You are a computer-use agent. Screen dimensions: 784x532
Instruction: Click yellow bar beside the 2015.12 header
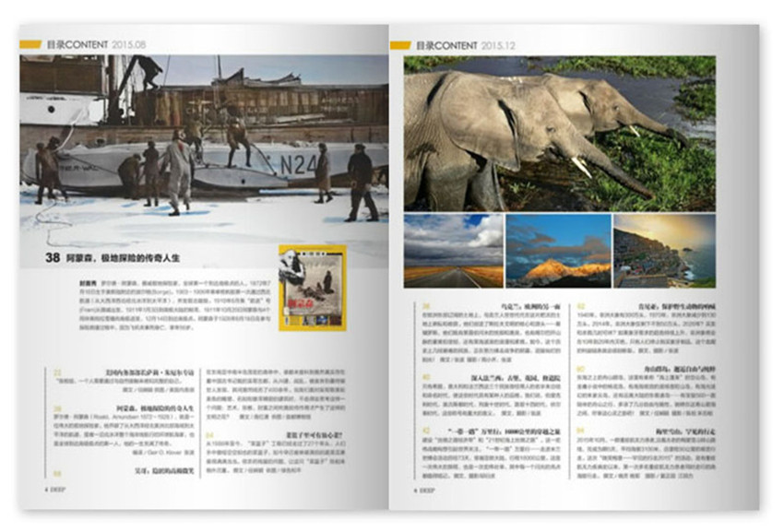point(400,44)
